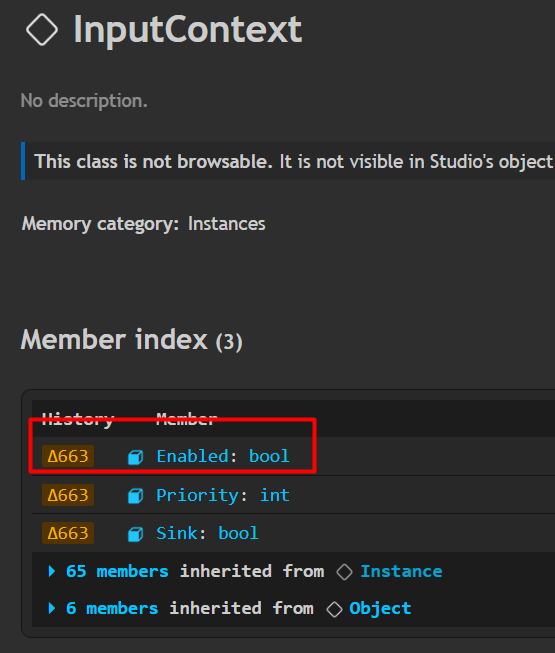Click the InputContext page heading
This screenshot has width=555, height=653.
(x=188, y=29)
